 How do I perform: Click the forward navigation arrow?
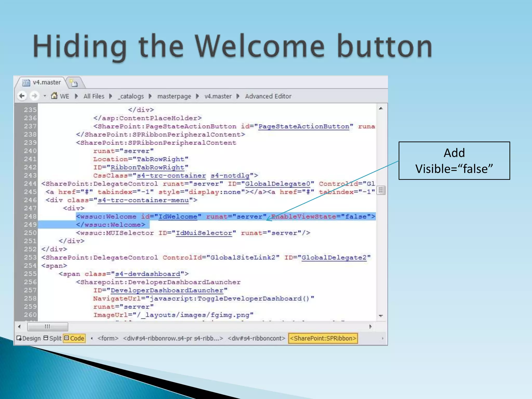(x=34, y=96)
